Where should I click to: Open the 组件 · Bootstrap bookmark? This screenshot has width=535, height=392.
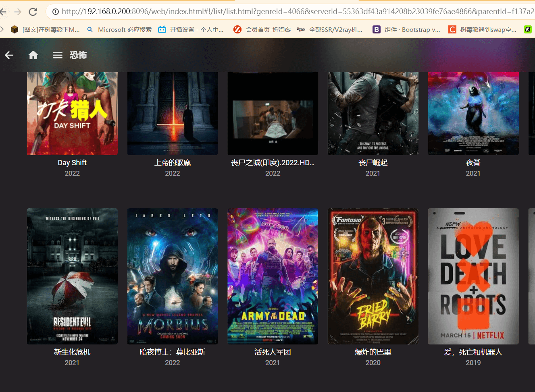pos(406,29)
